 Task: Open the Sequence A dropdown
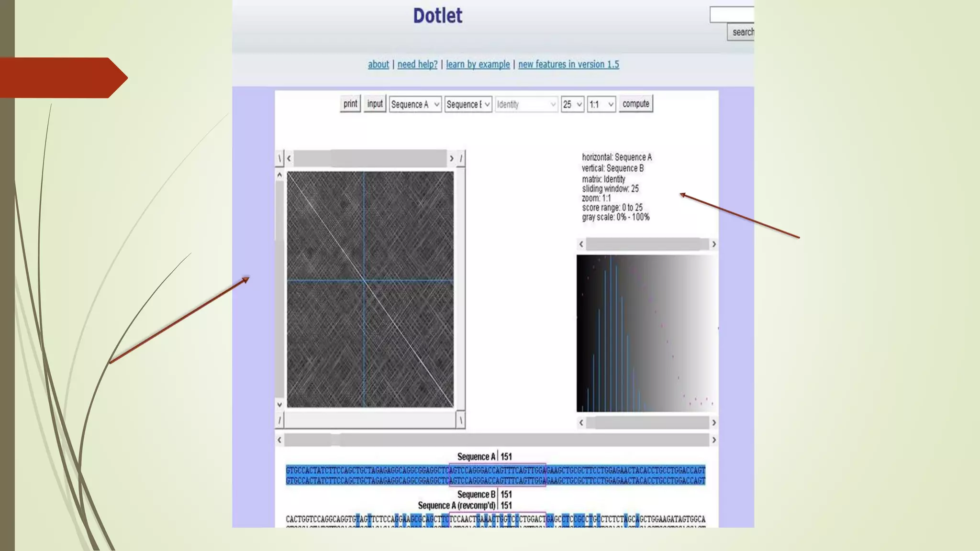[x=415, y=104]
